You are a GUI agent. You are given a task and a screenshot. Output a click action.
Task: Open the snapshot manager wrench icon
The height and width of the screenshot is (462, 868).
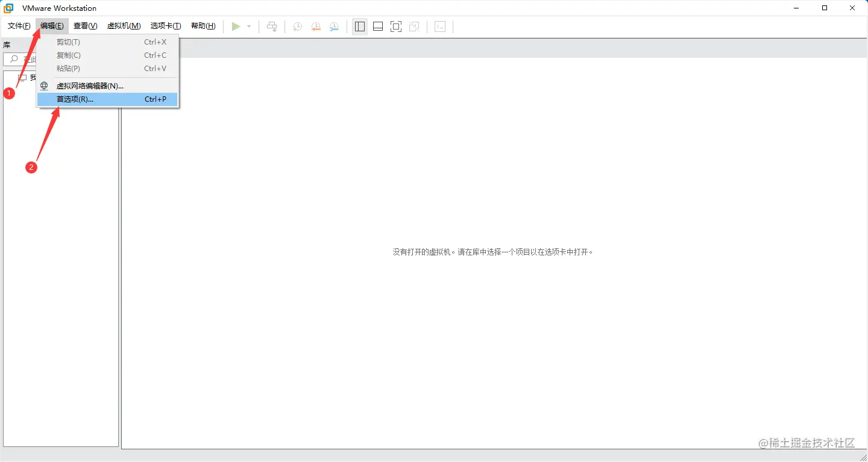coord(334,27)
